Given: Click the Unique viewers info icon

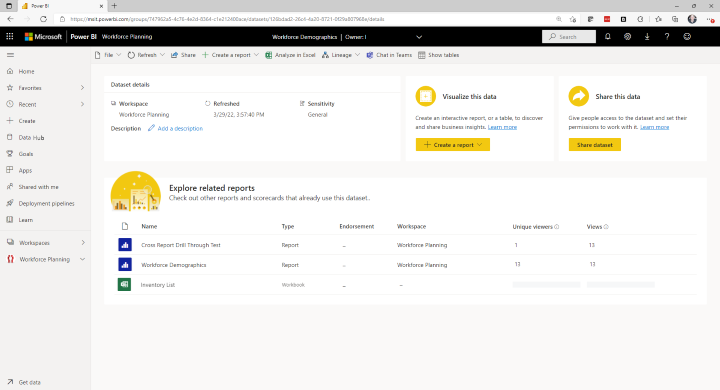Looking at the screenshot, I should (x=557, y=227).
